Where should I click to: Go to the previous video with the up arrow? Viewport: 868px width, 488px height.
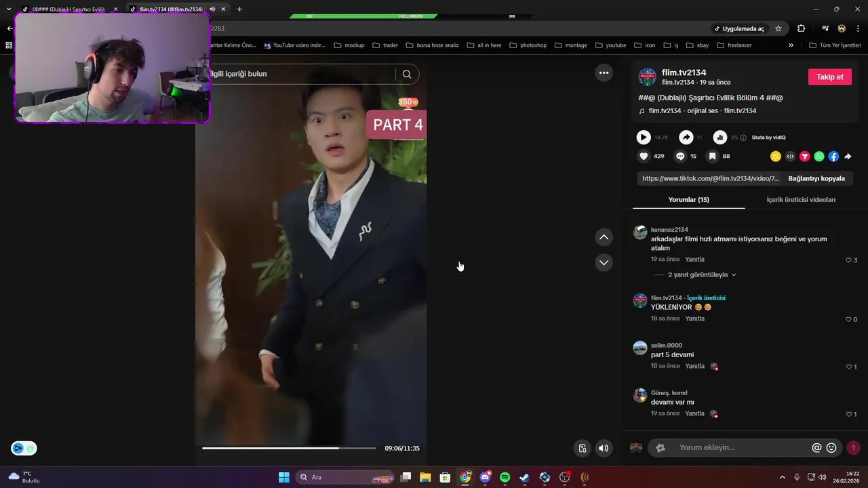(604, 237)
